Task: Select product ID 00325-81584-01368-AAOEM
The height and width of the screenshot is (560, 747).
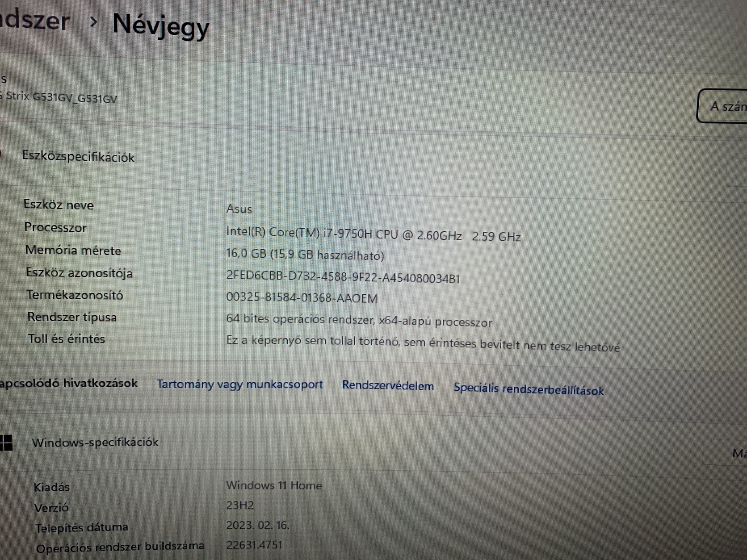Action: [302, 298]
